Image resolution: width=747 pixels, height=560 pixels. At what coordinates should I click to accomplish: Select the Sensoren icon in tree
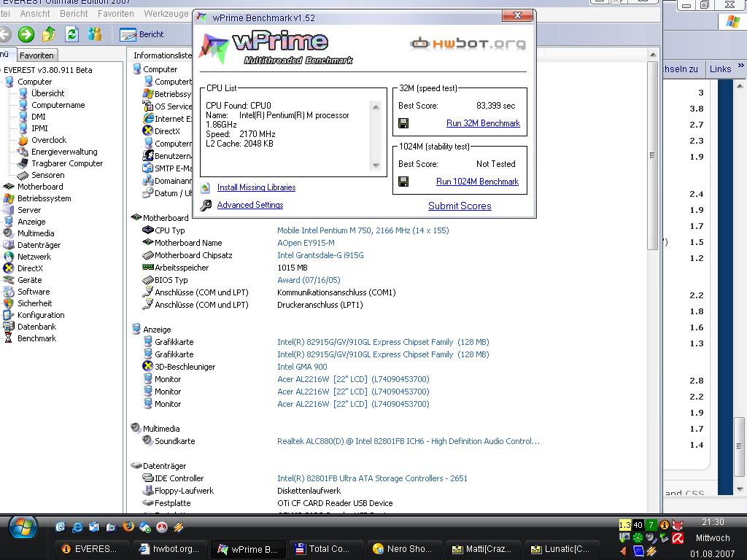point(23,175)
